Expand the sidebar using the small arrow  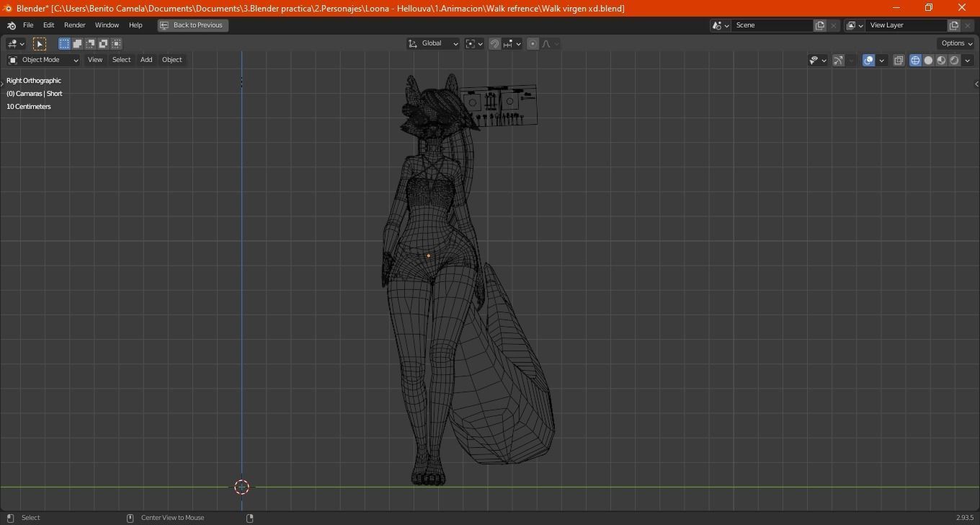click(976, 84)
